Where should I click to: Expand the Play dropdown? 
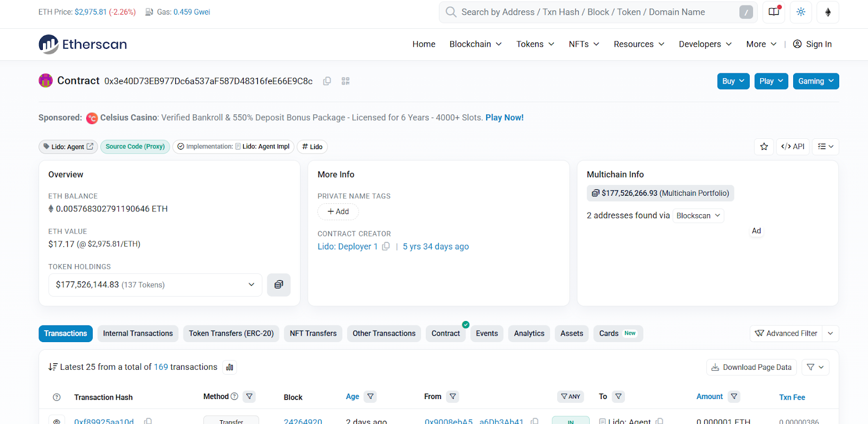(x=771, y=81)
